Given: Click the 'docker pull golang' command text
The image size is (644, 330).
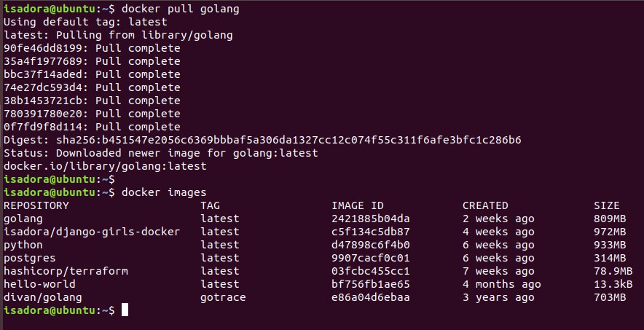Looking at the screenshot, I should (x=180, y=9).
